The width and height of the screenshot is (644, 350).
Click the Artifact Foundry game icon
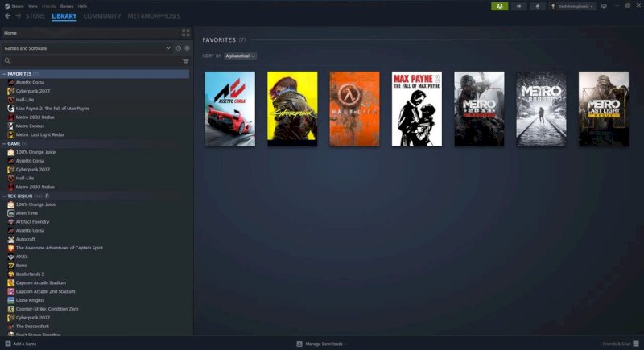click(x=11, y=222)
